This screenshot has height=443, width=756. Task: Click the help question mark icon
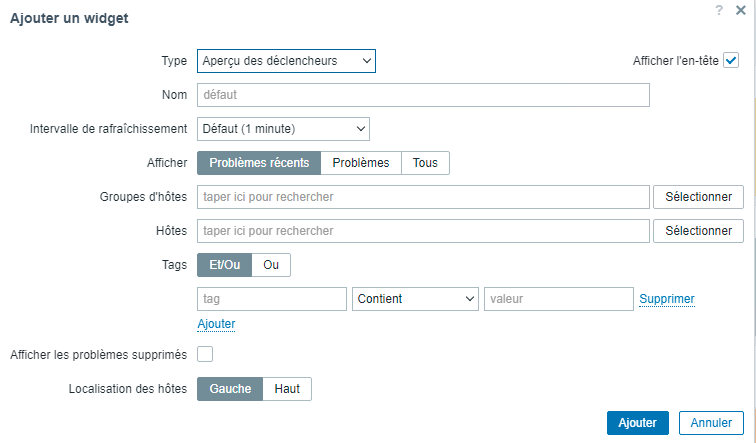[719, 9]
